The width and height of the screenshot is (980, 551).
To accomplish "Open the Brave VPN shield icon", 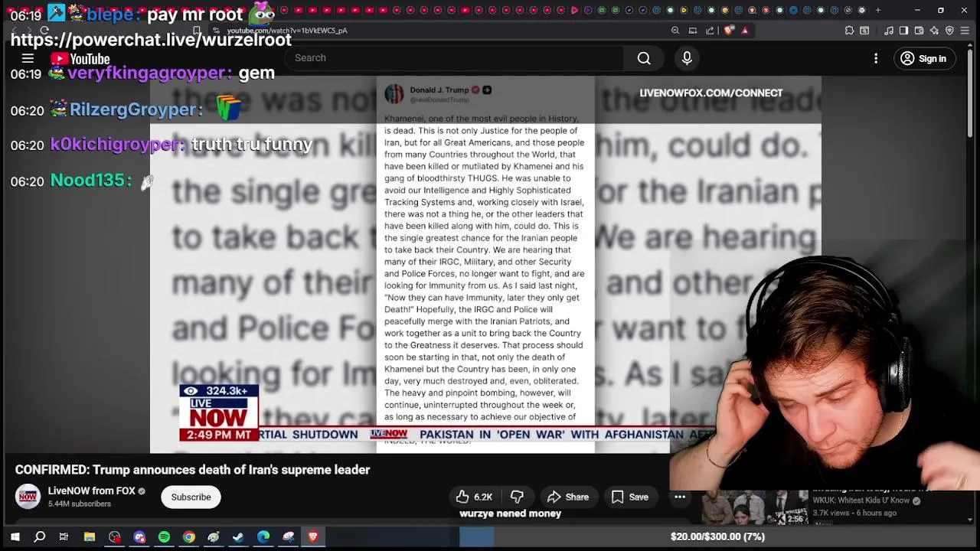I will (949, 31).
